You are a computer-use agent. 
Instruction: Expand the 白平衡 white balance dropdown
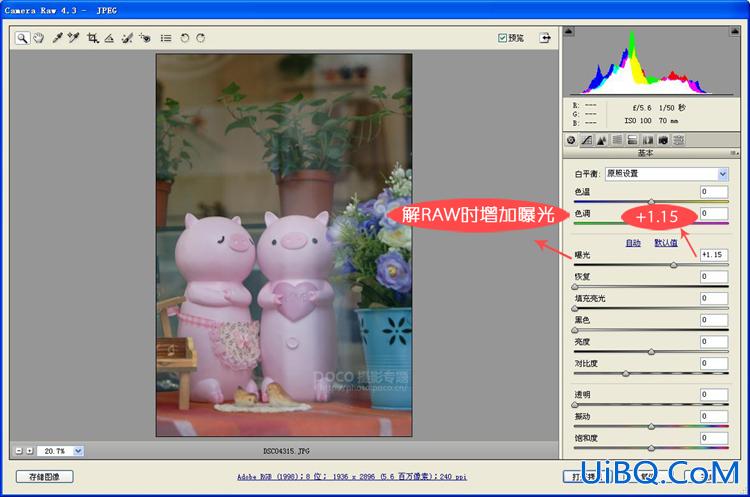723,174
